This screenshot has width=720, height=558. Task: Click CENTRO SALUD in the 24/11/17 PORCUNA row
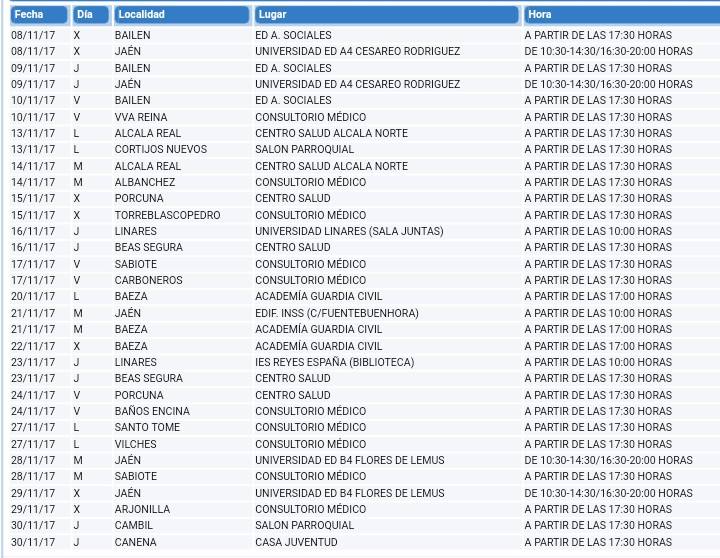click(x=293, y=395)
